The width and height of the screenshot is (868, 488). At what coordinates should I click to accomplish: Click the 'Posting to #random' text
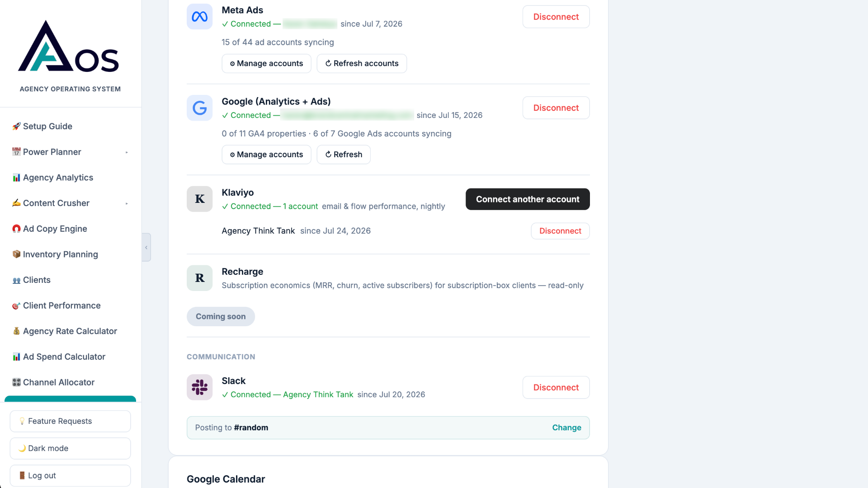coord(231,428)
